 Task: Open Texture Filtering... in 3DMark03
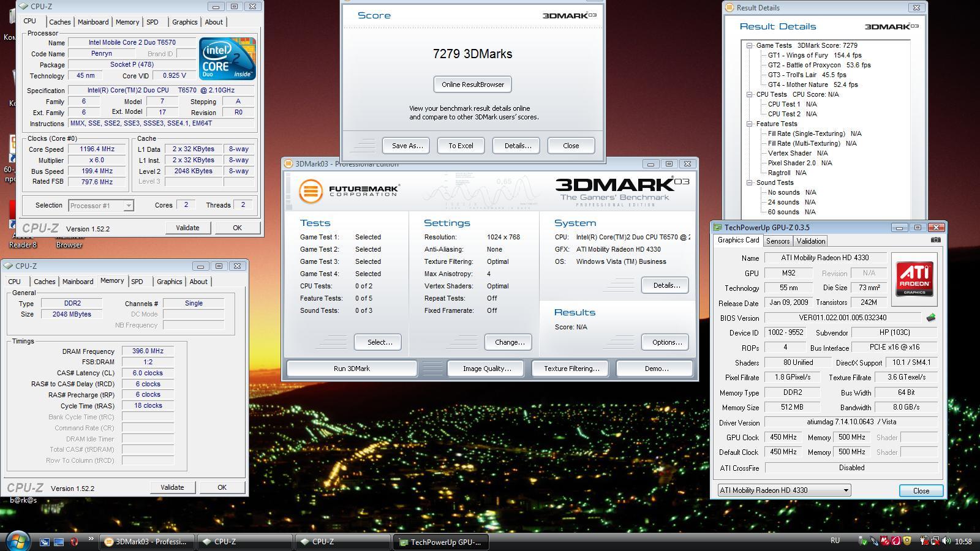coord(571,369)
